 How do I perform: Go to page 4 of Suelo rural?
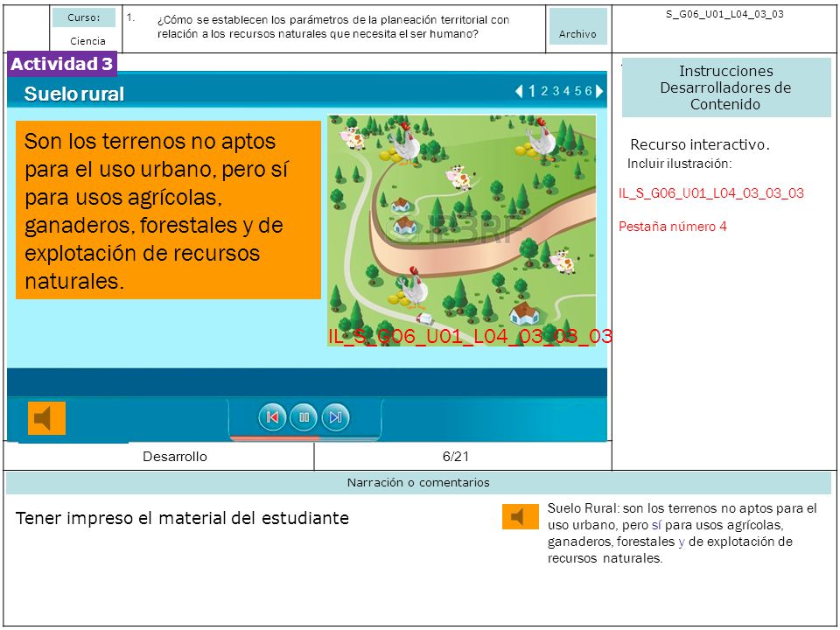click(566, 91)
